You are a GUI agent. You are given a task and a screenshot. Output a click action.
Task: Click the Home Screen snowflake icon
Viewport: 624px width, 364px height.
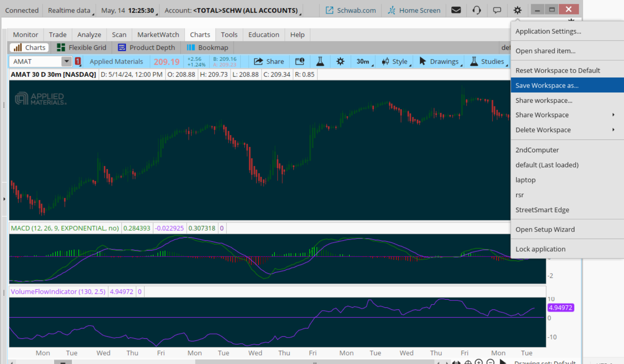click(x=391, y=10)
